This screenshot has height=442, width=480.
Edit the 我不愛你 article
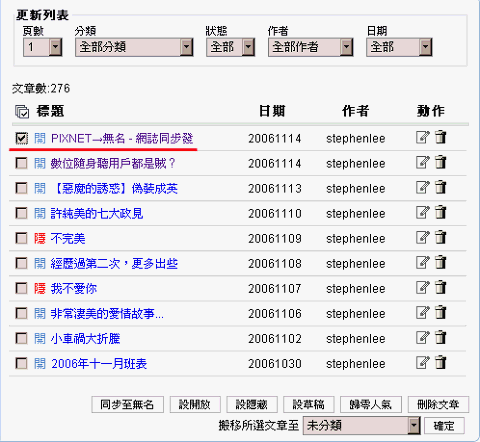coord(423,287)
